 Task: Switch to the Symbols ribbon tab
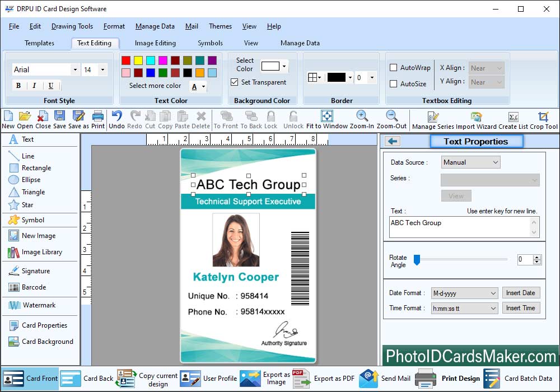(x=211, y=43)
